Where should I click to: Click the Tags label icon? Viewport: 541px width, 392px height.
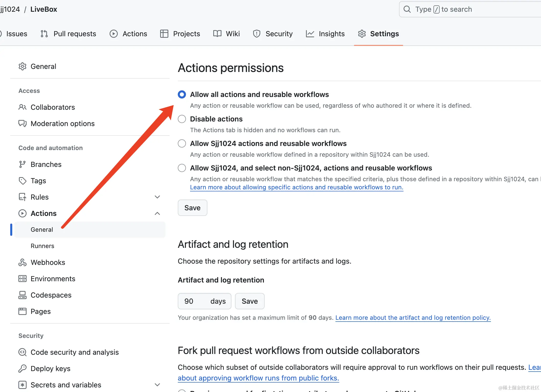tap(22, 181)
